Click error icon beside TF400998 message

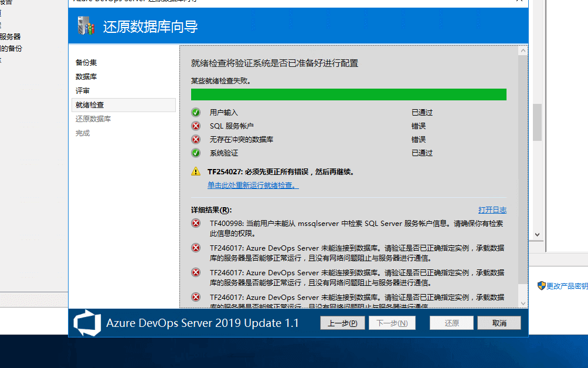click(x=196, y=224)
